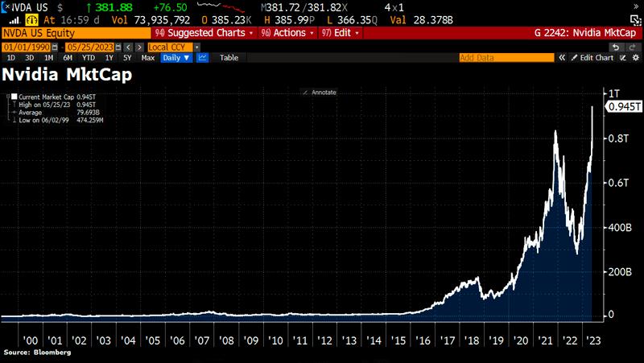Click the 1T axis label
The height and width of the screenshot is (363, 644).
pyautogui.click(x=613, y=93)
